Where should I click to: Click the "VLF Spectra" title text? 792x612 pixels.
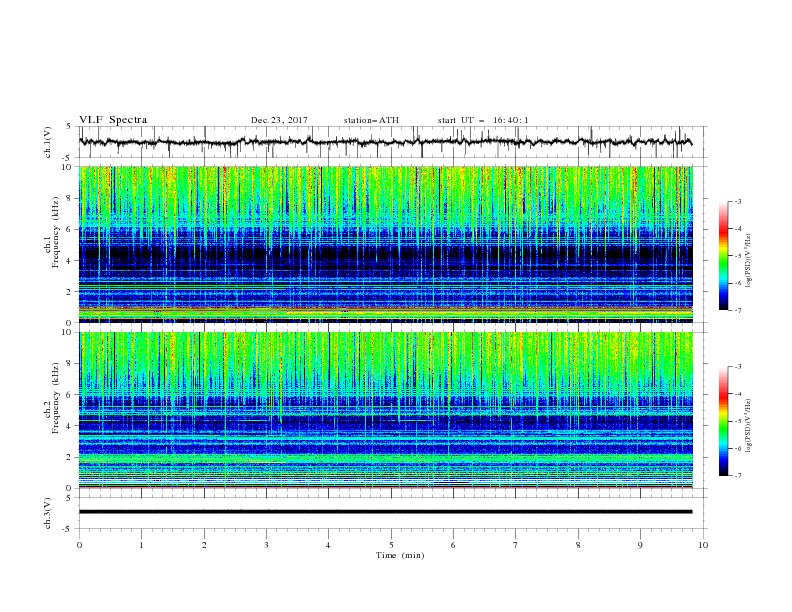[113, 120]
